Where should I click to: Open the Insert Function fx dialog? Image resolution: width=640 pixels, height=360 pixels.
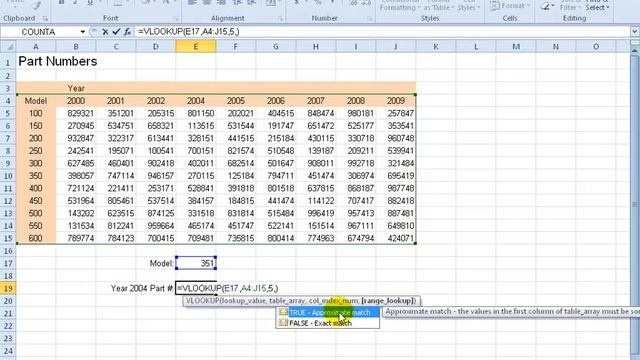127,32
